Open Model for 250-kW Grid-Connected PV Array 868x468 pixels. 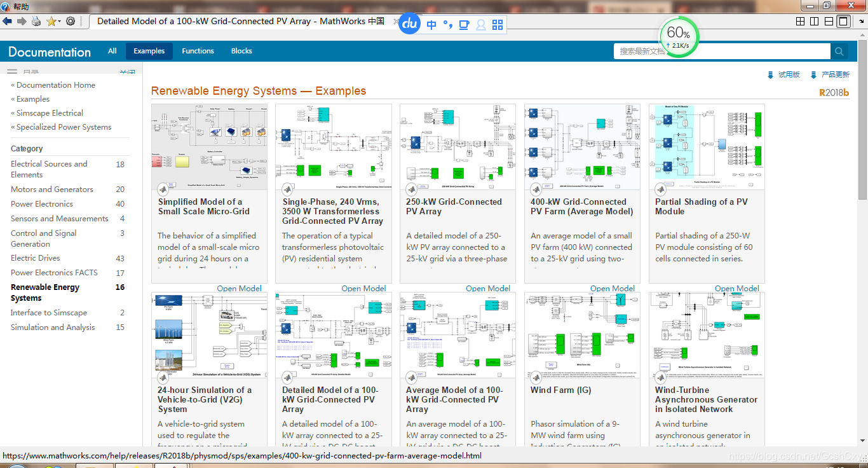click(488, 289)
